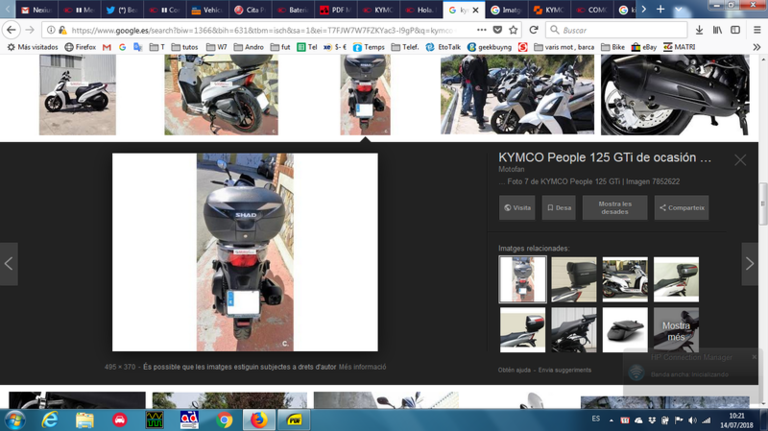Show next image with right arrow
This screenshot has height=431, width=768.
pos(749,264)
